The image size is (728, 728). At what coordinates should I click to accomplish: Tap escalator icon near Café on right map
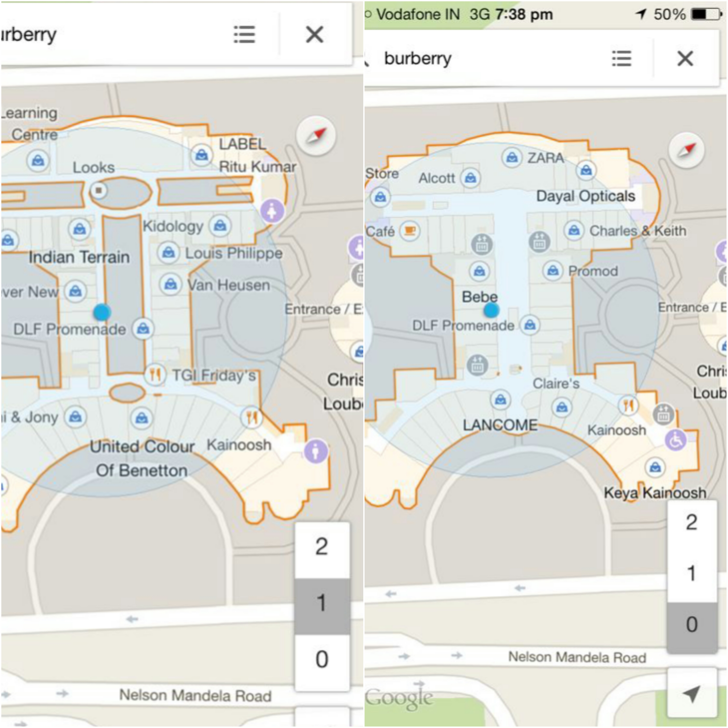pos(482,244)
